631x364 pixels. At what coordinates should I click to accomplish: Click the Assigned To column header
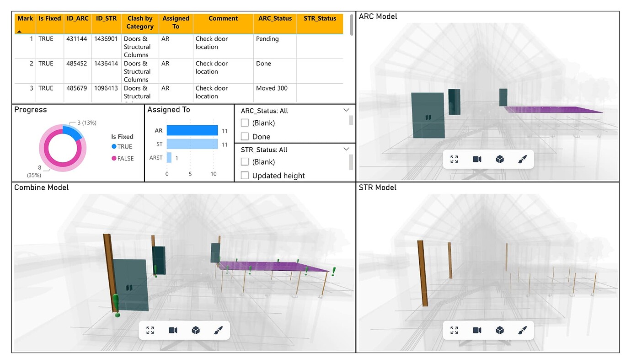(176, 22)
